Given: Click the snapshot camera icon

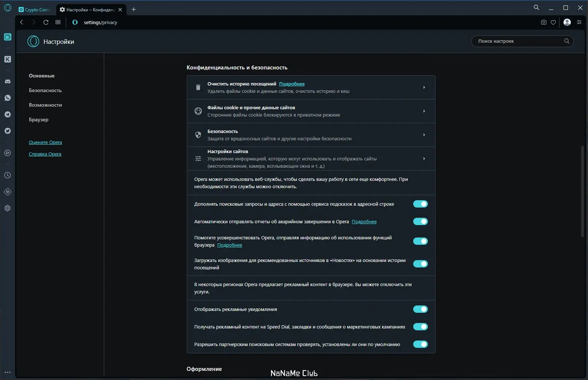Looking at the screenshot, I should point(543,22).
